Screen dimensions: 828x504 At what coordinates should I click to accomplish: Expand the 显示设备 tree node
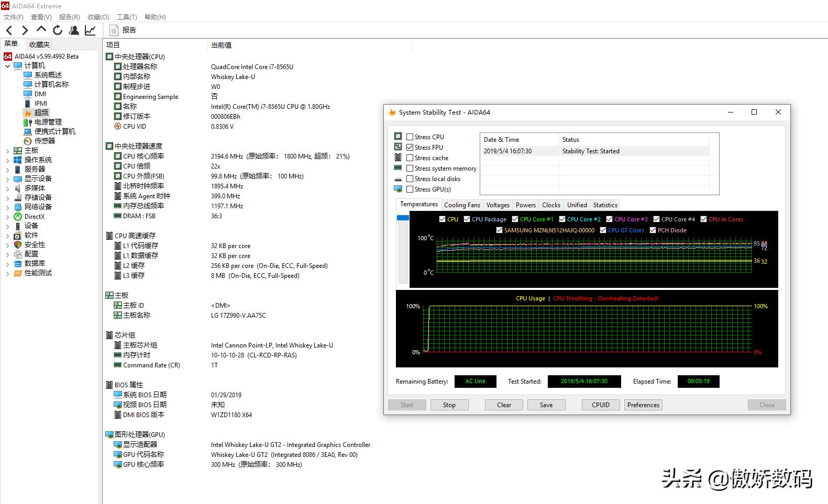(7, 179)
